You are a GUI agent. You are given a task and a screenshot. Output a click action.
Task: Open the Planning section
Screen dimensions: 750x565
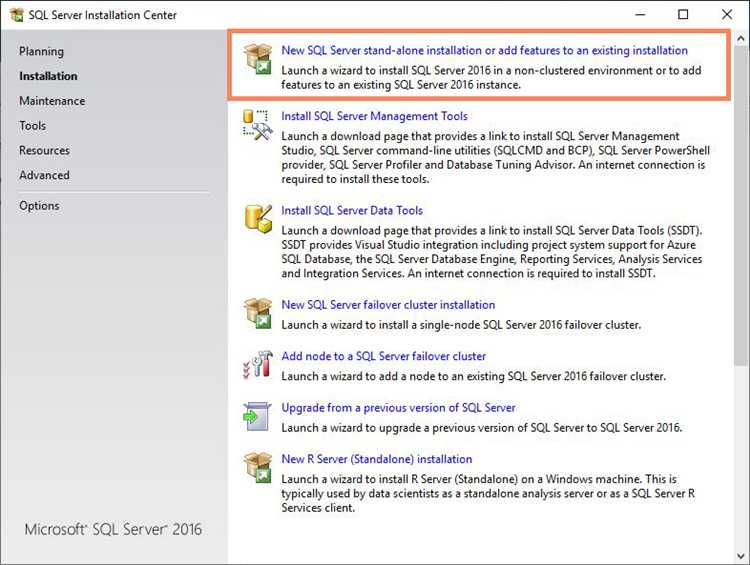(x=41, y=51)
